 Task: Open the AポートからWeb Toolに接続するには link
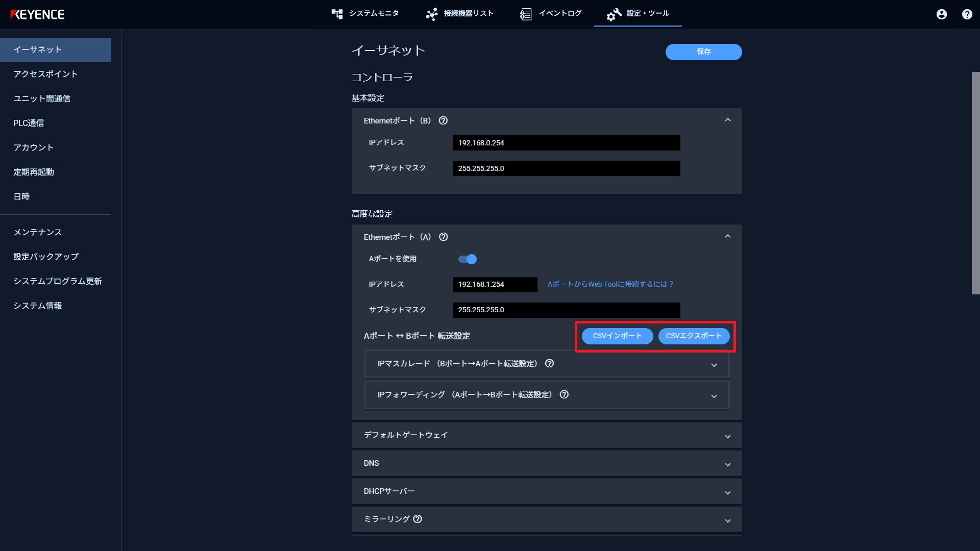click(x=610, y=284)
